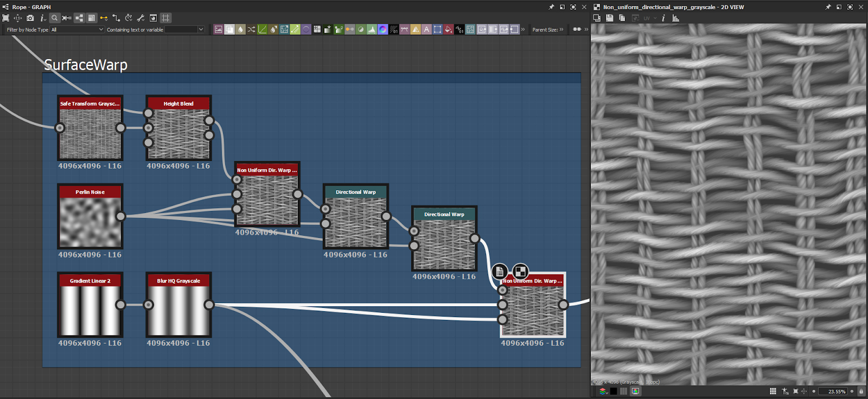This screenshot has width=868, height=399.
Task: Show image info in the 2D View toolbar
Action: click(663, 18)
